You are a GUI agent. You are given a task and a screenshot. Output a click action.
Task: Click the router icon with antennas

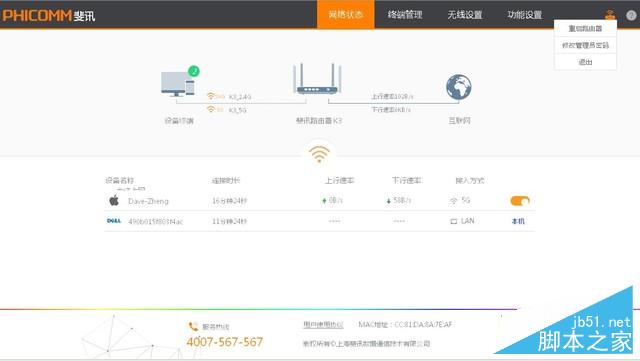coord(317,79)
